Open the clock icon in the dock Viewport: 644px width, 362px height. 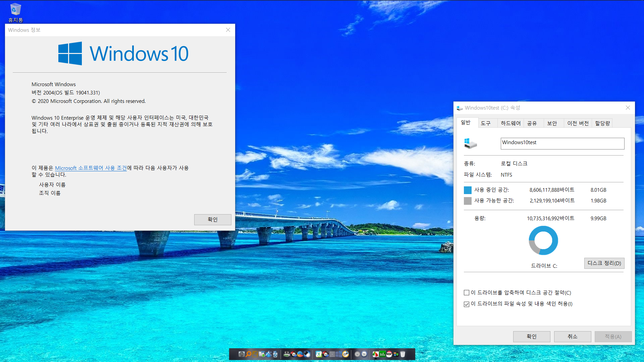pyautogui.click(x=364, y=354)
